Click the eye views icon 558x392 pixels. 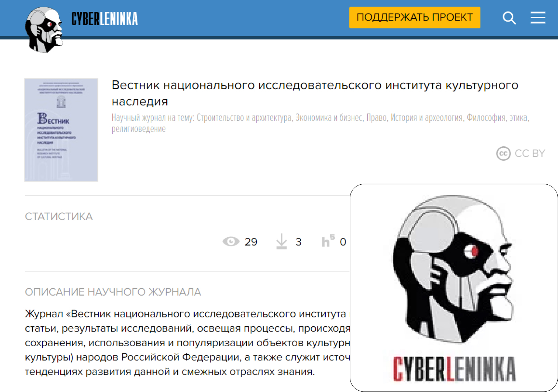[231, 241]
